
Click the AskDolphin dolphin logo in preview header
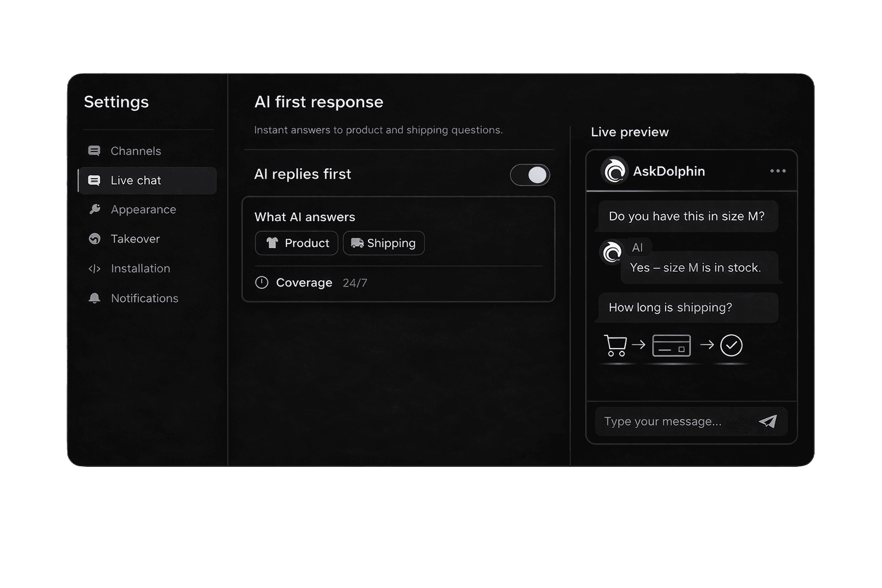click(614, 171)
